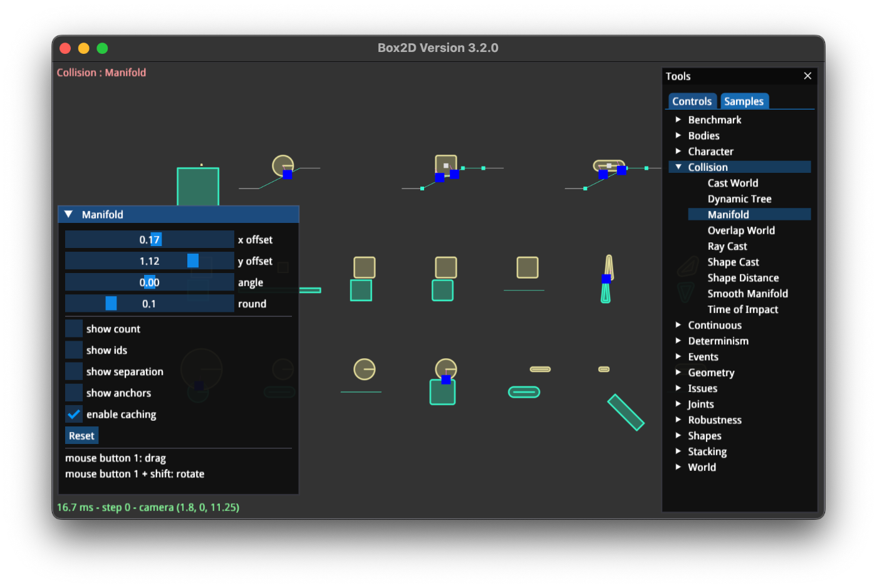The width and height of the screenshot is (877, 588).
Task: Expand the Shapes category arrow
Action: [x=678, y=435]
